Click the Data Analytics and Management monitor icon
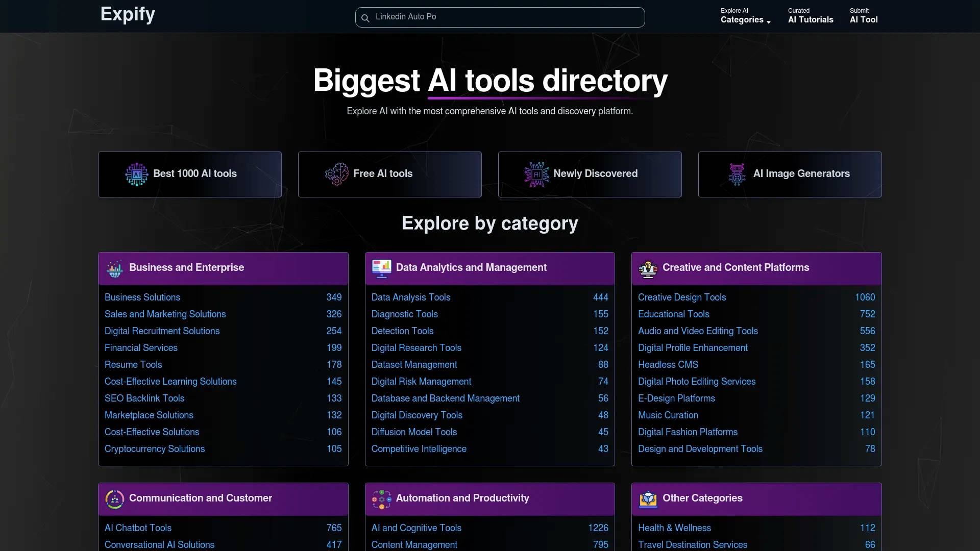980x551 pixels. pyautogui.click(x=381, y=269)
